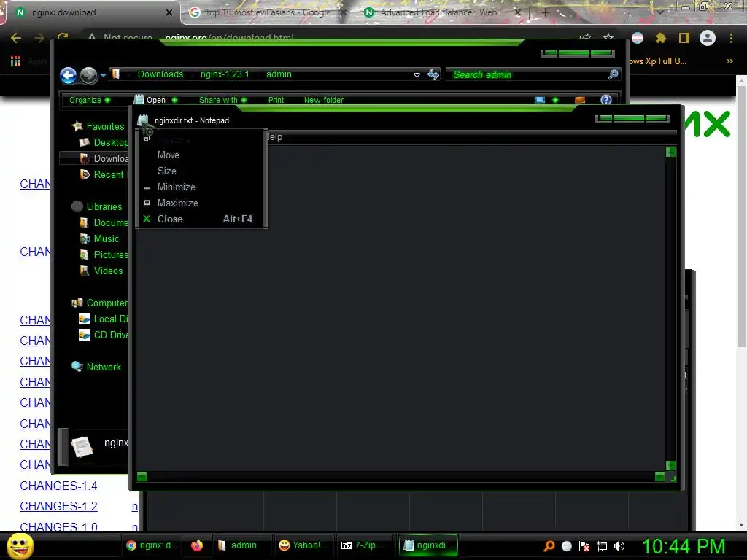Screen dimensions: 747x560
Task: Select Desktop in the navigation pane
Action: [x=104, y=142]
